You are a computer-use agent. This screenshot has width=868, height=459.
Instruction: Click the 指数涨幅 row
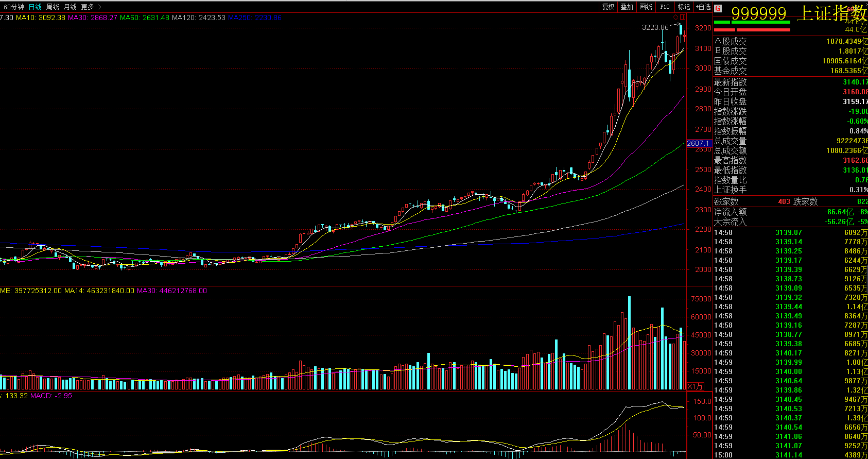pos(790,121)
